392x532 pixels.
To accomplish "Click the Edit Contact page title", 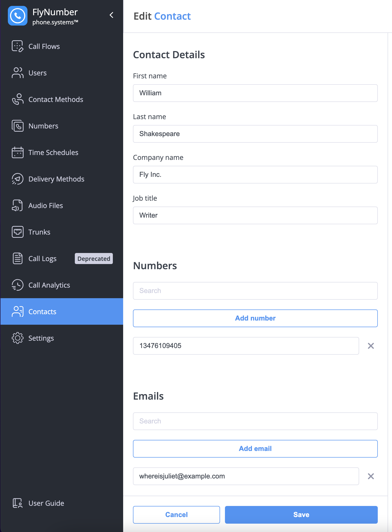I will [x=162, y=16].
